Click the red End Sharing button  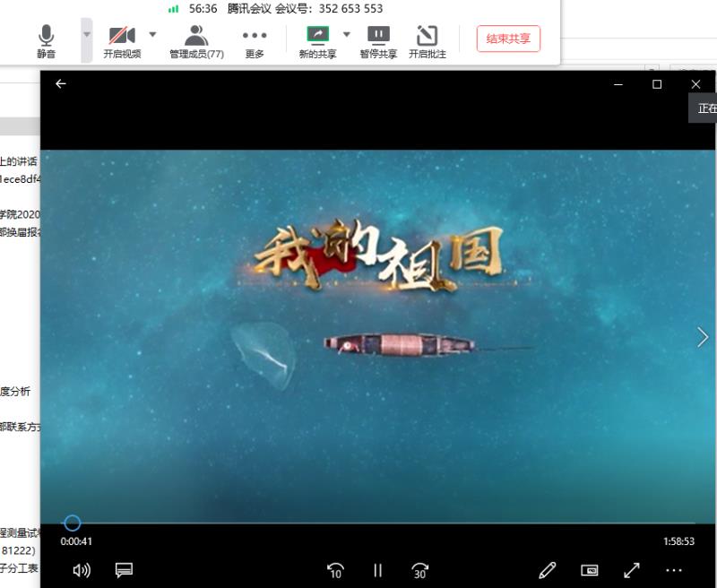[508, 39]
